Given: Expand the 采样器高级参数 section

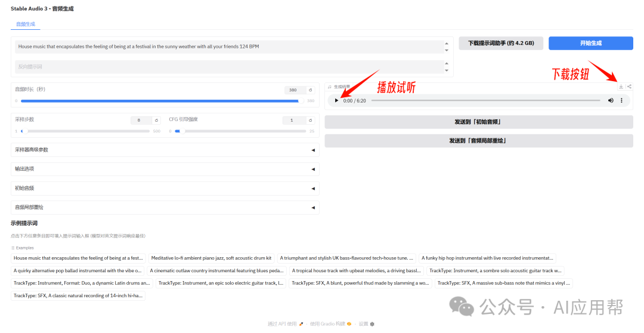Looking at the screenshot, I should [x=165, y=150].
